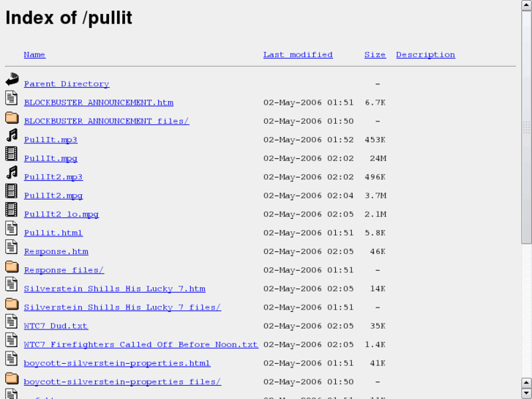Open Silverstein Shills His Lucky 7_files/ link
This screenshot has height=399, width=532.
point(122,307)
